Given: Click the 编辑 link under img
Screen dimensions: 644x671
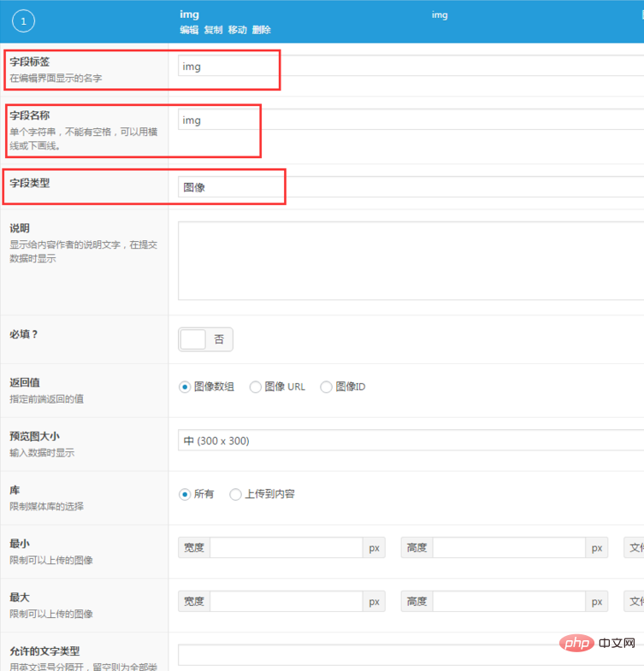Looking at the screenshot, I should click(x=189, y=30).
